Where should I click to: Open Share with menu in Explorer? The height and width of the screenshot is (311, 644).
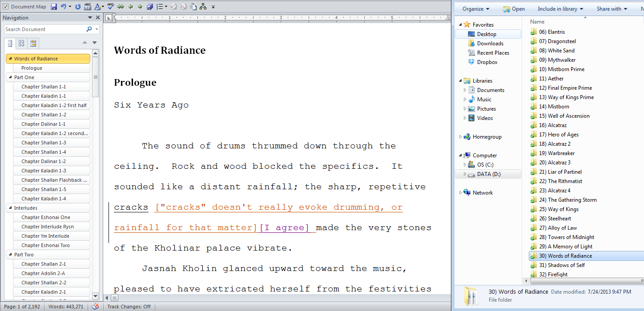(x=612, y=9)
